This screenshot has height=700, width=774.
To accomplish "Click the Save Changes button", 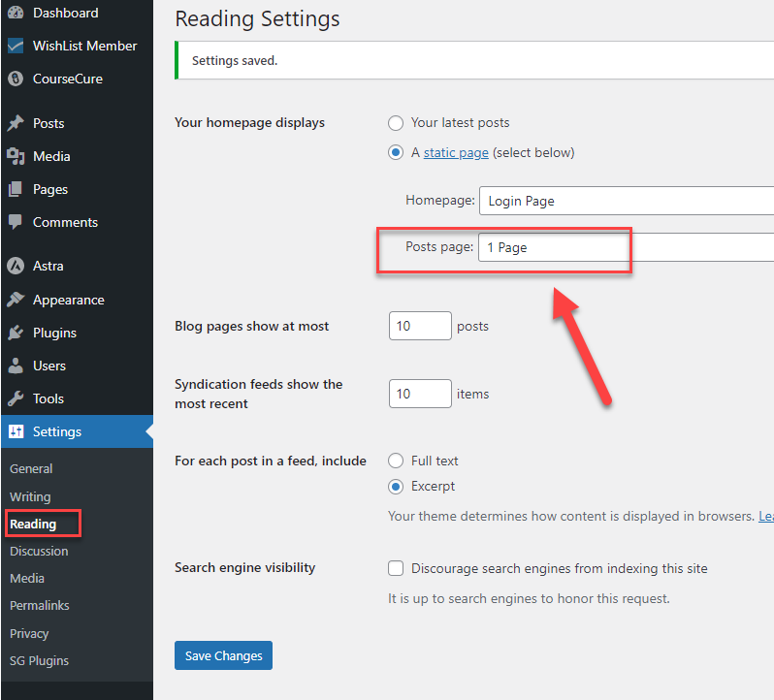I will click(224, 655).
